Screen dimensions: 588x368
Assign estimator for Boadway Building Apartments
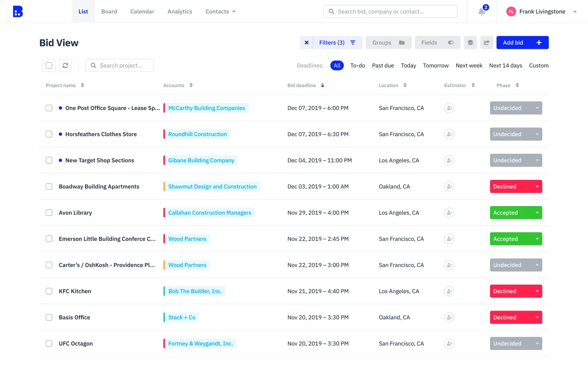point(449,187)
